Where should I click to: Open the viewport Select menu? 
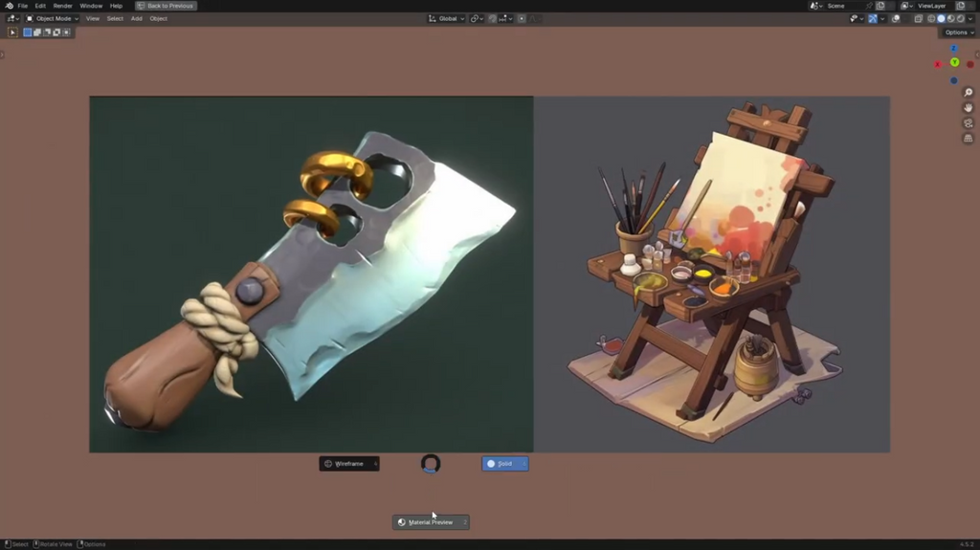pos(115,19)
